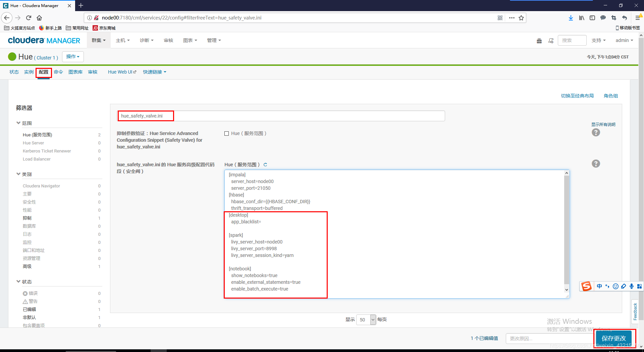Reset safety valve to default value icon
The height and width of the screenshot is (352, 644).
point(265,165)
